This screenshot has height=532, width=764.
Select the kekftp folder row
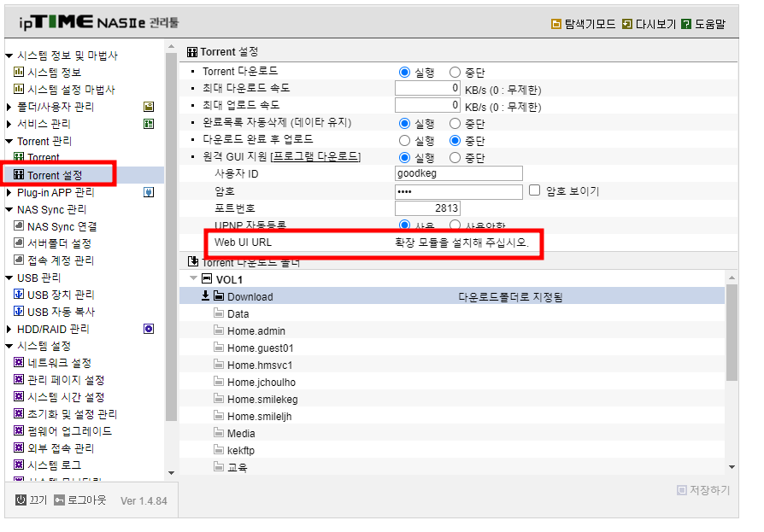[452, 450]
